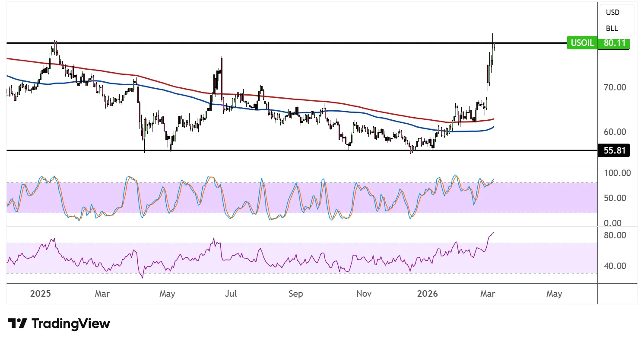
Task: Click the TradingView brand text
Action: pos(71,324)
